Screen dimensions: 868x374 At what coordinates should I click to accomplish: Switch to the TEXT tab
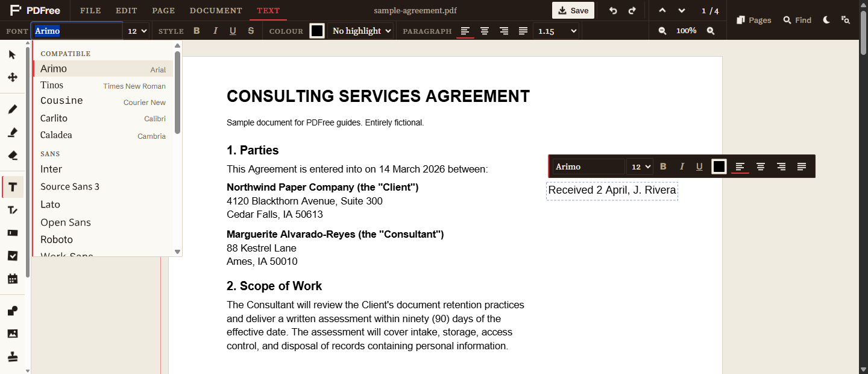click(268, 10)
